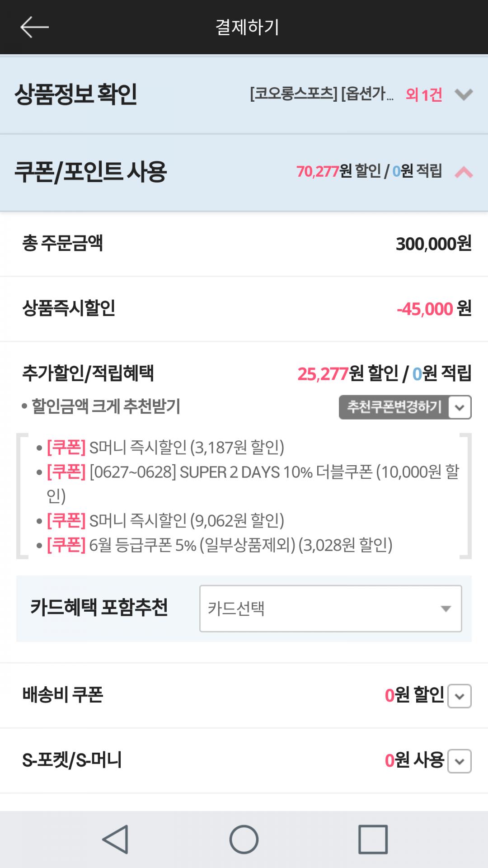Select the 6월 등급쿠폰 5% entry
Image resolution: width=488 pixels, height=868 pixels.
(220, 545)
